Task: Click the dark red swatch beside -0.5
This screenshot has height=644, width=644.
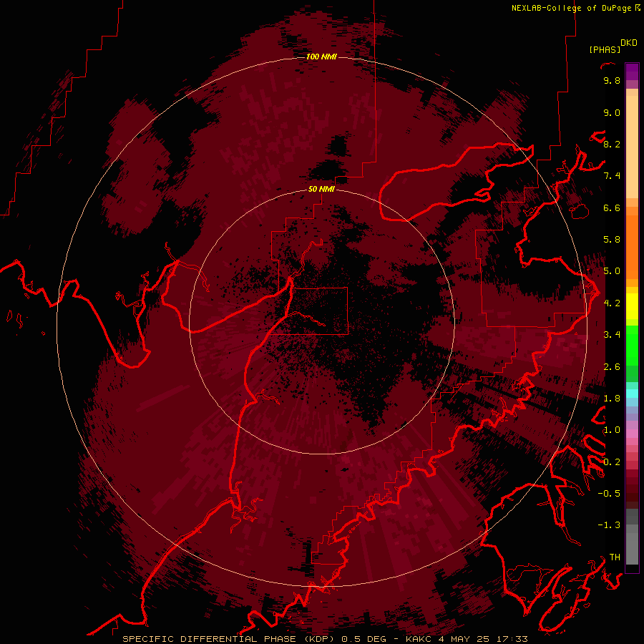Action: 632,494
